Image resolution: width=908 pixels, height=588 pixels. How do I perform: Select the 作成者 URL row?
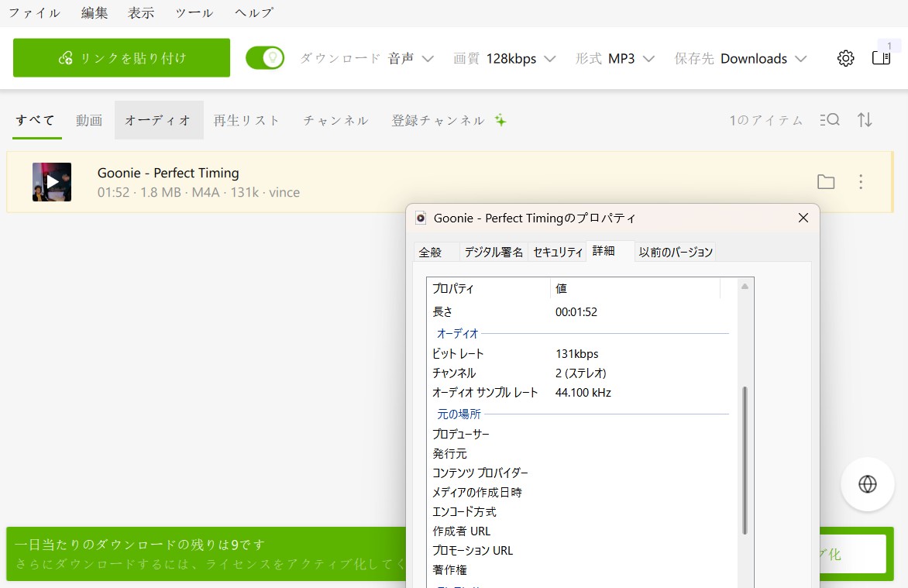[580, 531]
